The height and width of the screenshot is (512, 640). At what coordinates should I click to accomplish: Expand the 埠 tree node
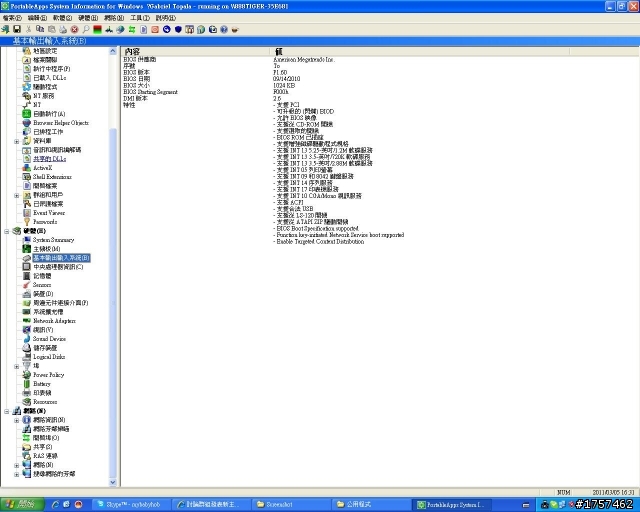pyautogui.click(x=16, y=366)
